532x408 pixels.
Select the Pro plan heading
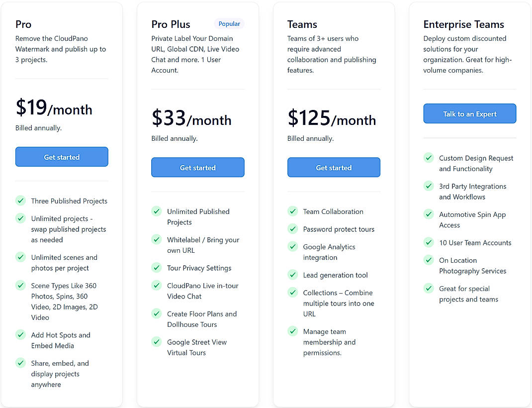click(22, 24)
